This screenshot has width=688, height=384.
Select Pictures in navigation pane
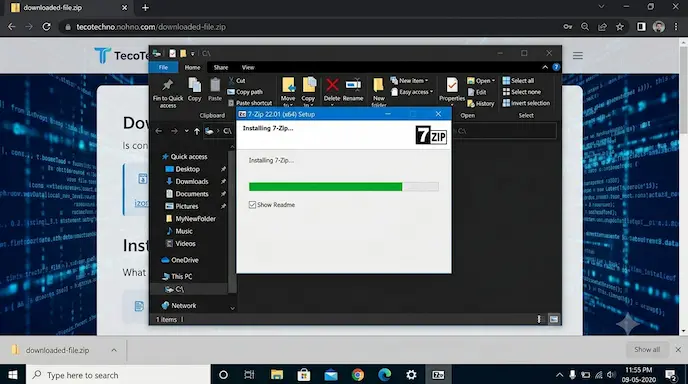pos(182,206)
